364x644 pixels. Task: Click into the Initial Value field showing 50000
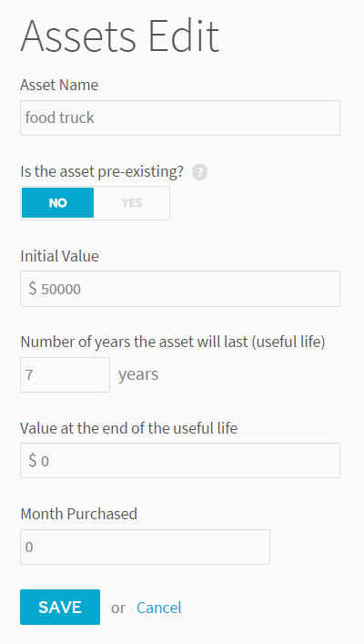180,289
